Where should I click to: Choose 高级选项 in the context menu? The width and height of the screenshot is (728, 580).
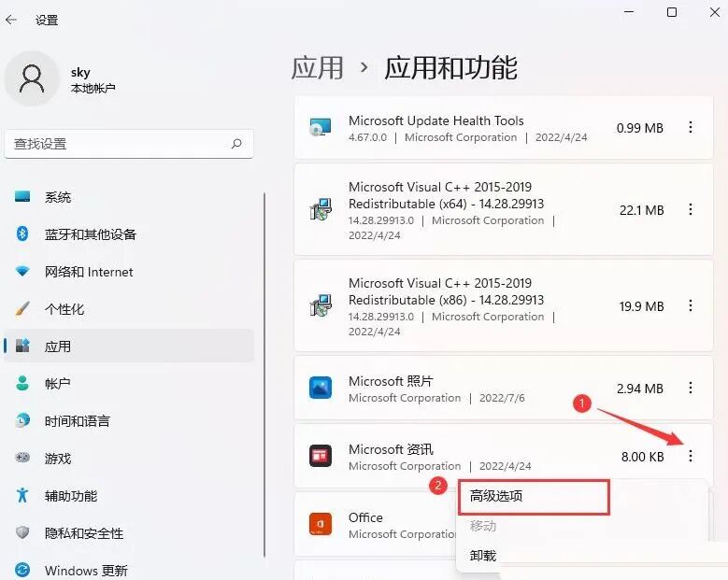tap(534, 497)
